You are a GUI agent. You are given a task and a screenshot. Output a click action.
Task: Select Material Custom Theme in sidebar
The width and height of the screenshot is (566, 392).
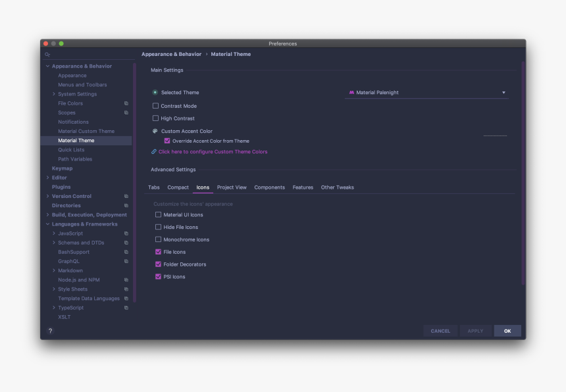(x=86, y=131)
